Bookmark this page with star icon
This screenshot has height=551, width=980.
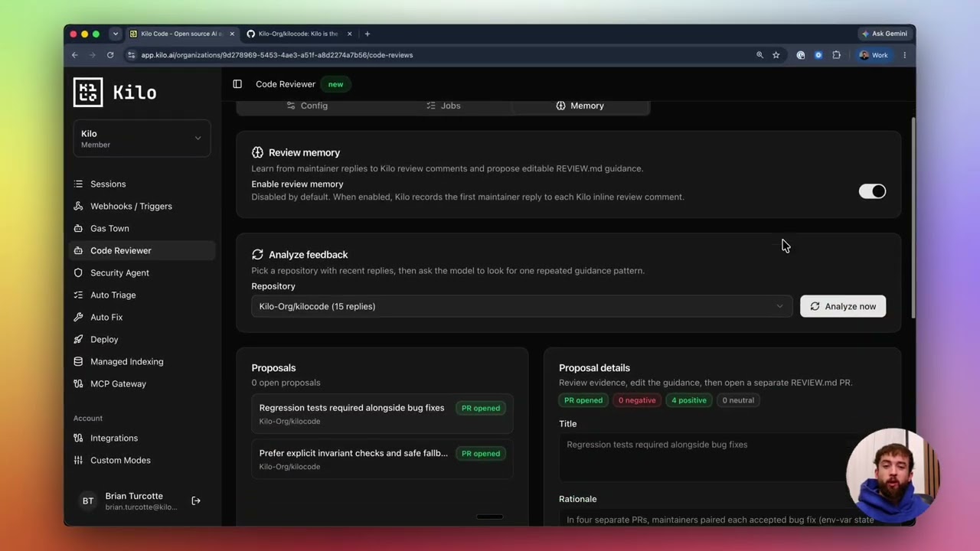point(776,55)
